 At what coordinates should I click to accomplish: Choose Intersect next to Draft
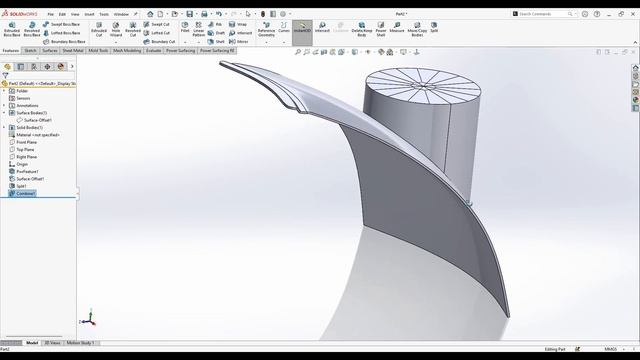[240, 33]
